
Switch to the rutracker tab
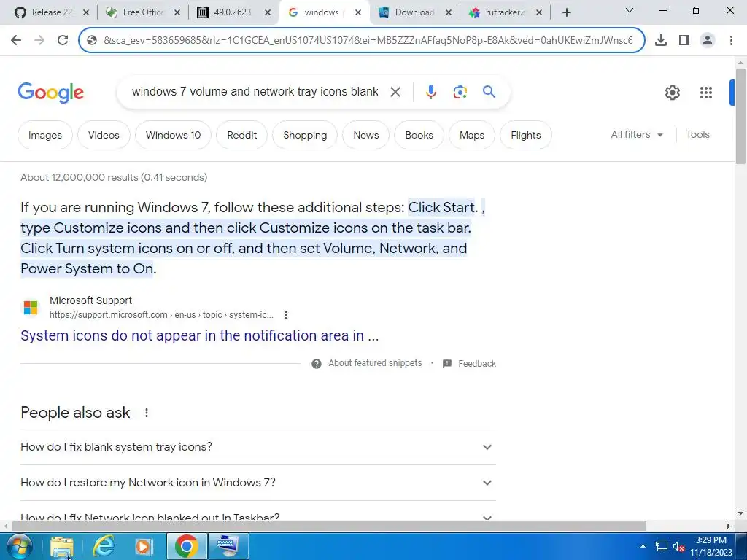[505, 12]
